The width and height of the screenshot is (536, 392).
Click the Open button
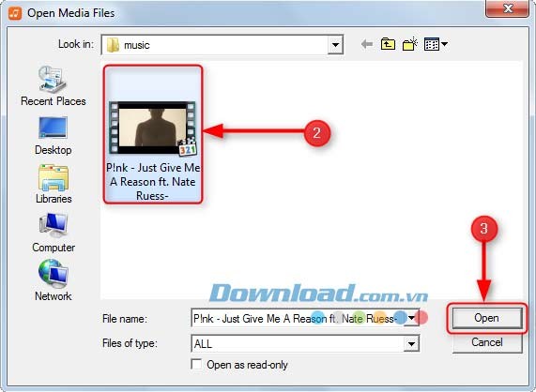[x=487, y=318]
